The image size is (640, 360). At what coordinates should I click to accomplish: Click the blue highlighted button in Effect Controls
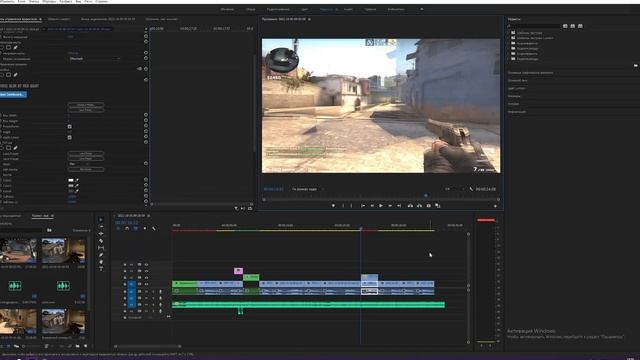click(13, 94)
